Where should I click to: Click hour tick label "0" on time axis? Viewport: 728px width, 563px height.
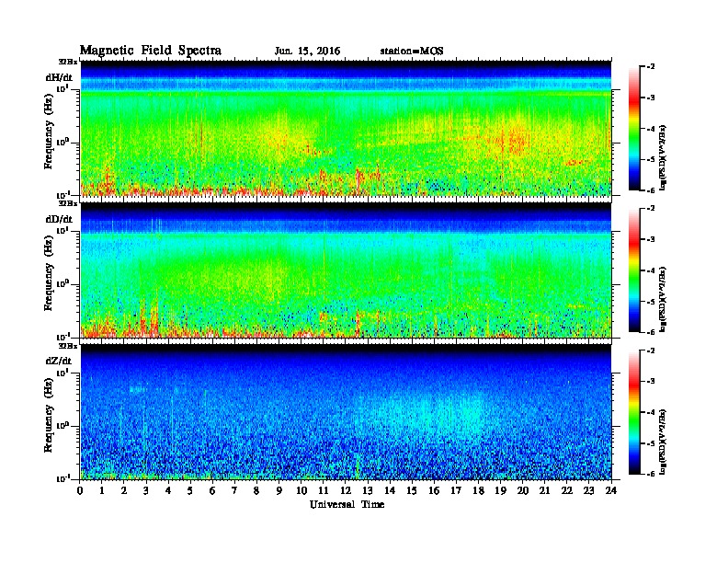tap(80, 491)
